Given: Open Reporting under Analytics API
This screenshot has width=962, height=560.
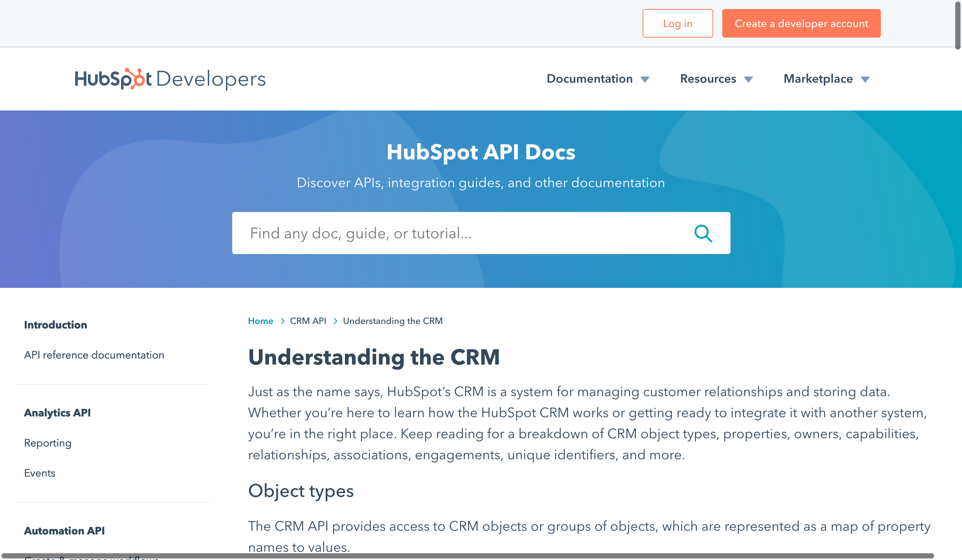Looking at the screenshot, I should tap(48, 443).
